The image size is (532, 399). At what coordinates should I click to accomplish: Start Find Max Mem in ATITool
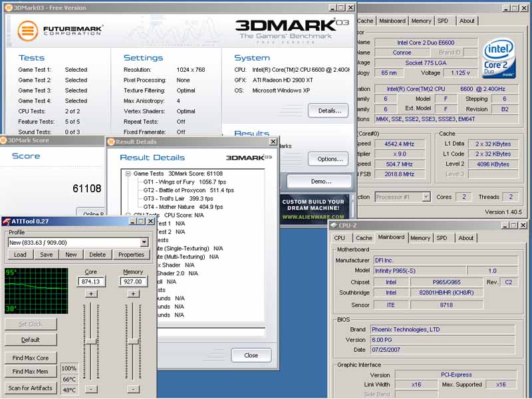pos(31,372)
